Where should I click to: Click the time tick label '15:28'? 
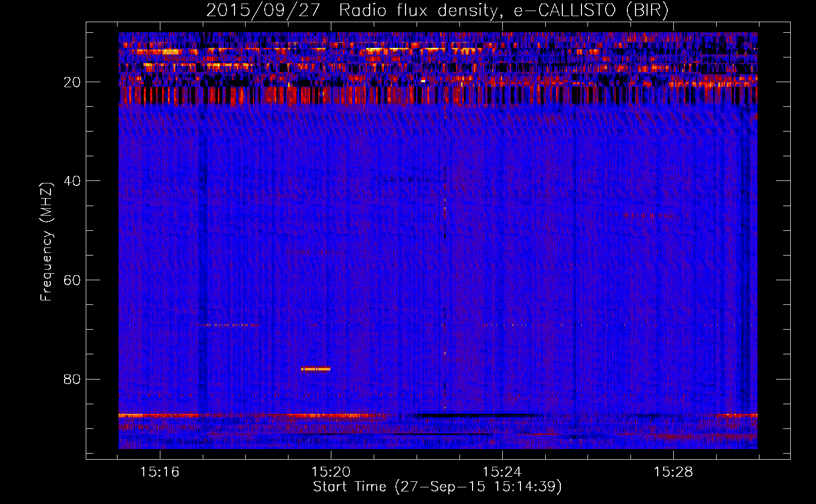tap(673, 472)
